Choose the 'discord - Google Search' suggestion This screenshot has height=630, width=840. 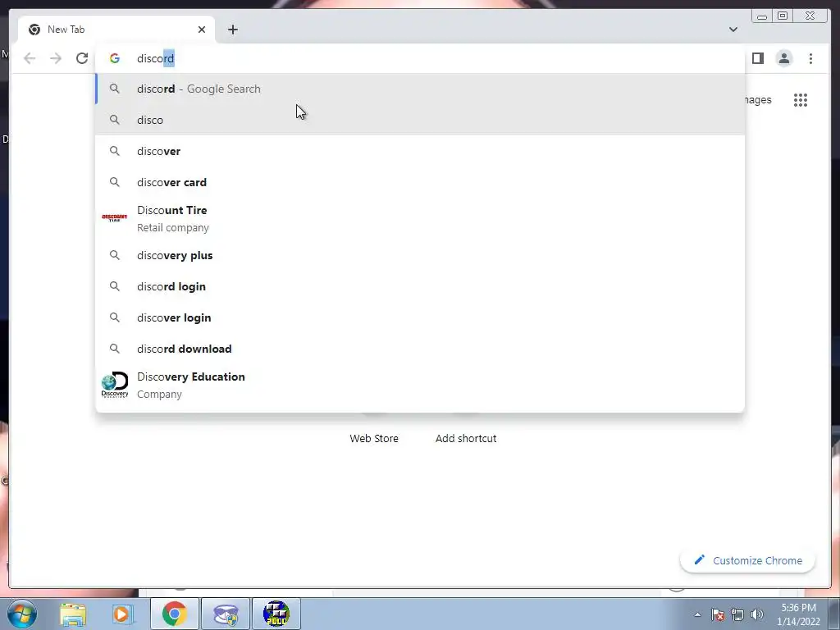[x=420, y=89]
